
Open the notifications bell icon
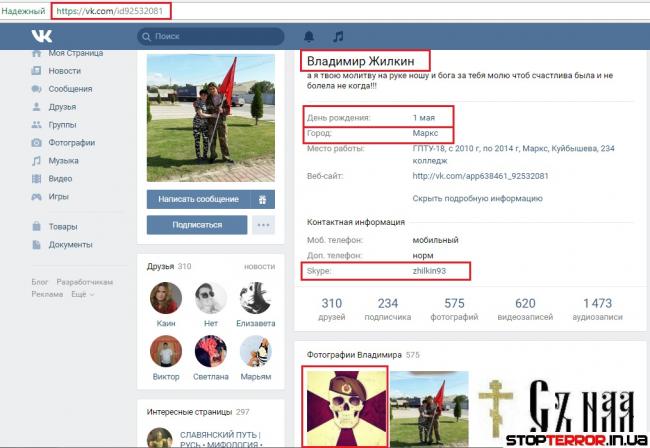pyautogui.click(x=309, y=36)
